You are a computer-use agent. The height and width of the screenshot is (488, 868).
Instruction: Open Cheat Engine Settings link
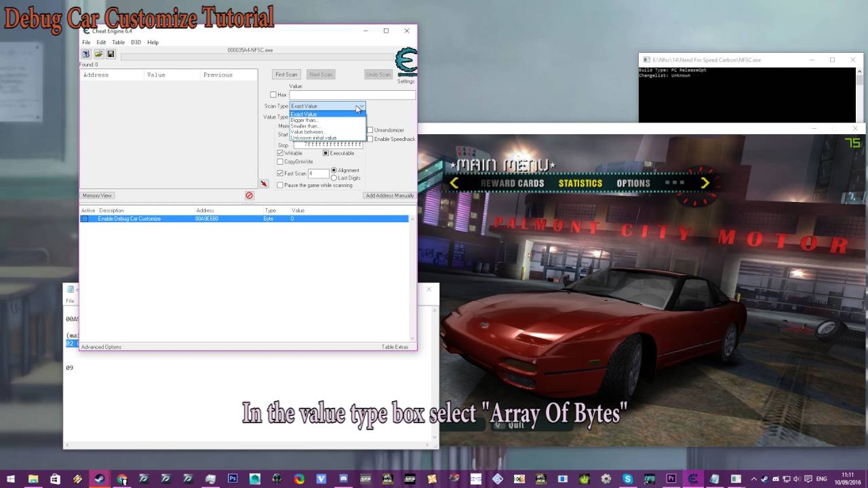406,81
